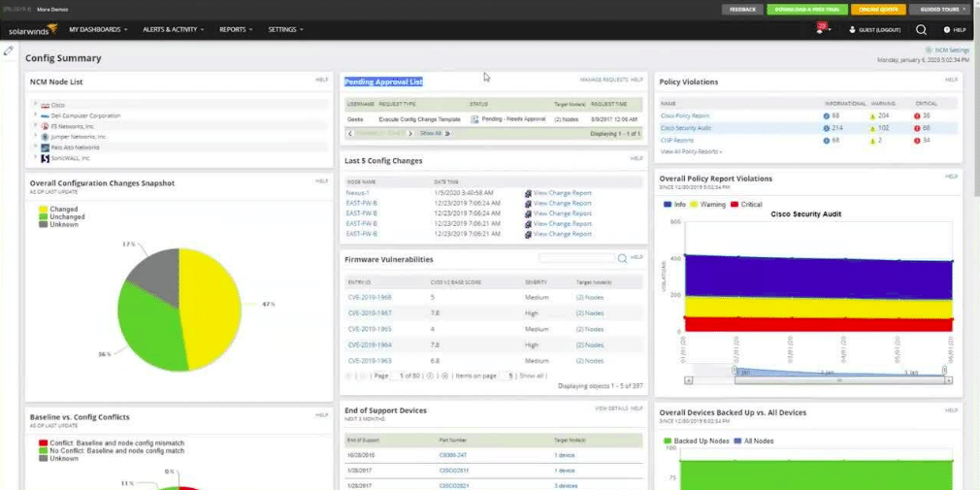The height and width of the screenshot is (490, 980).
Task: Click the Juniper Networks vendor icon
Action: (45, 137)
